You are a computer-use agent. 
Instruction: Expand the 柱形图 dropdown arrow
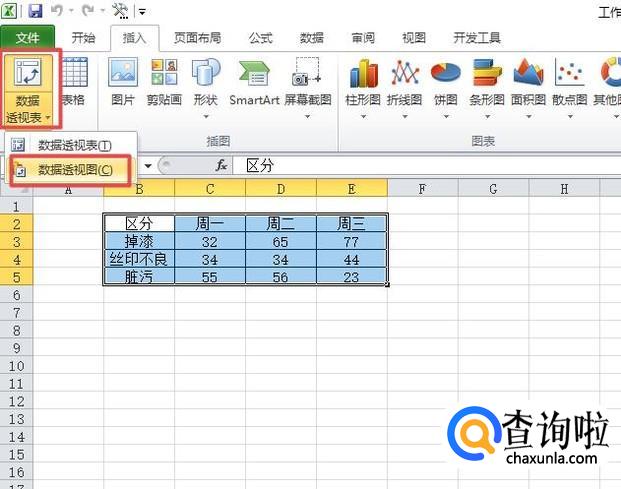pos(363,116)
